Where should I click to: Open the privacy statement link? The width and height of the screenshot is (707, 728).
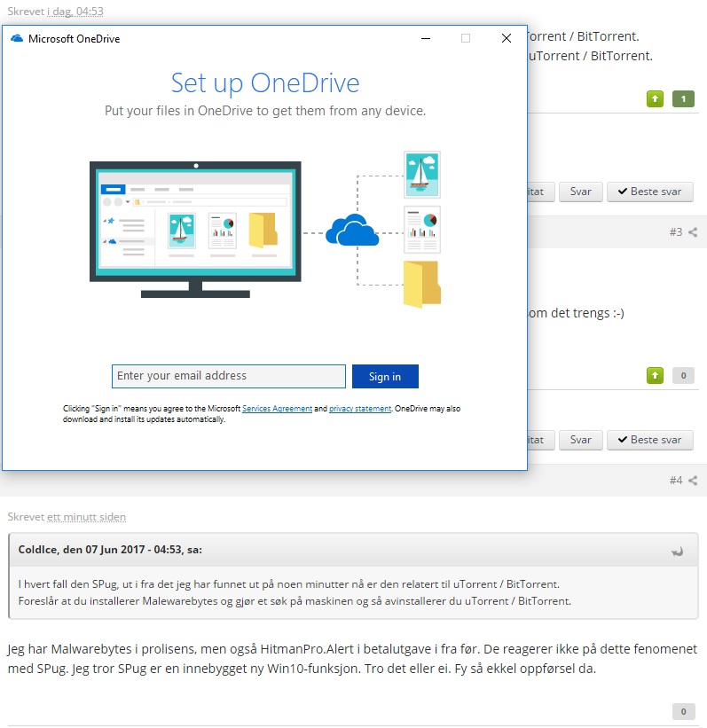click(x=360, y=409)
